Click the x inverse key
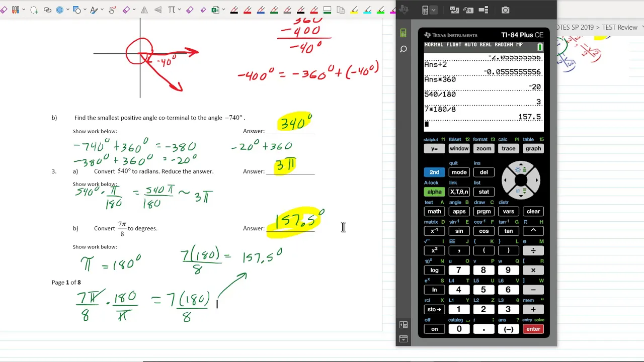 pyautogui.click(x=434, y=231)
